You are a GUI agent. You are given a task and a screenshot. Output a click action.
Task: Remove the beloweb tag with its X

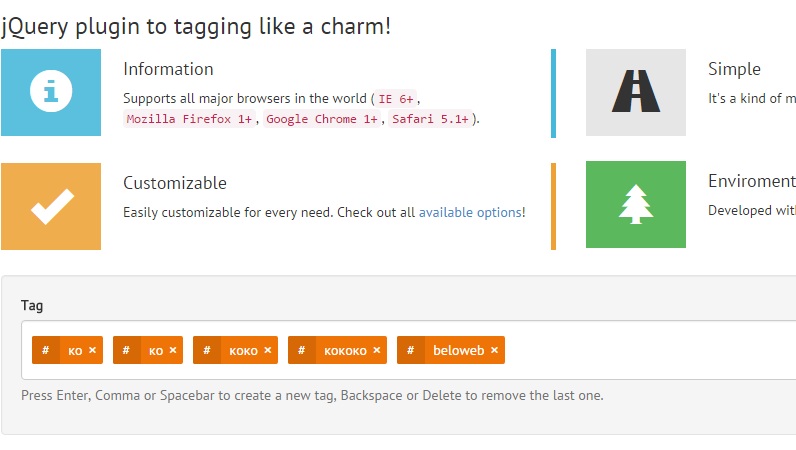point(495,350)
